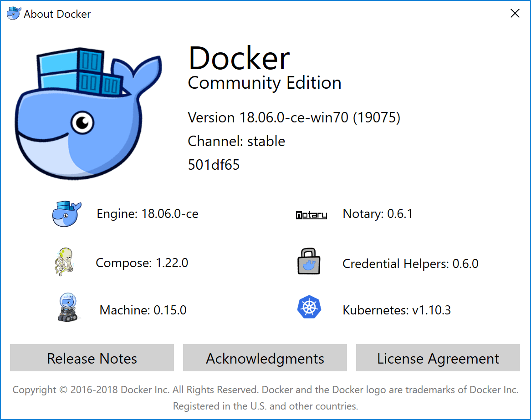Click the Community Edition subtitle
The width and height of the screenshot is (531, 420).
click(x=264, y=83)
